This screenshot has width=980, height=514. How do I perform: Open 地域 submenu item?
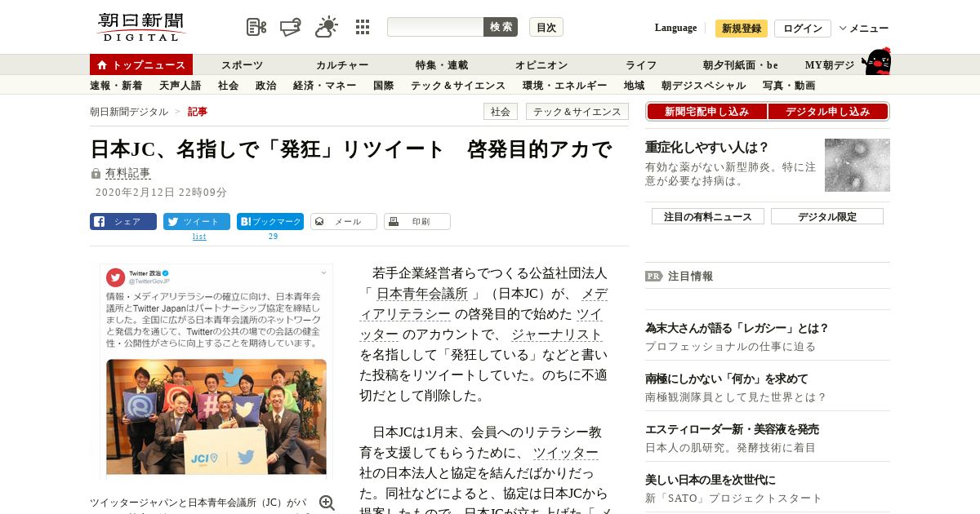coord(634,85)
